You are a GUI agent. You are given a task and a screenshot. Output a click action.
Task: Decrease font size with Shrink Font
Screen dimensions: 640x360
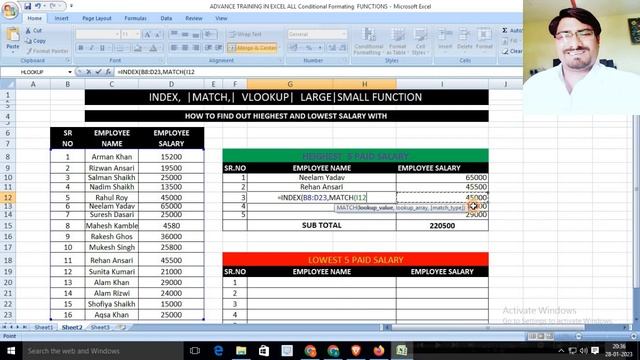158,35
